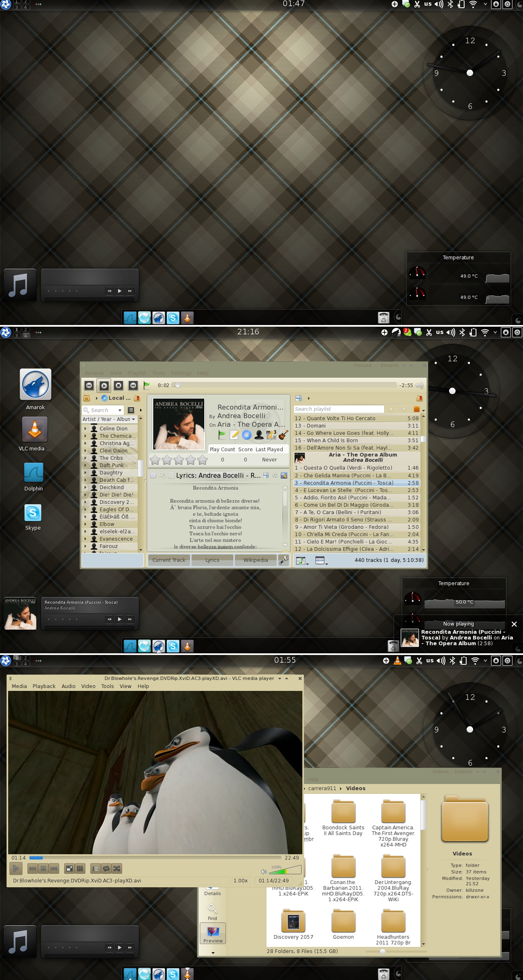523x980 pixels.
Task: Open the Playlist menu in Amarok
Action: pyautogui.click(x=137, y=373)
